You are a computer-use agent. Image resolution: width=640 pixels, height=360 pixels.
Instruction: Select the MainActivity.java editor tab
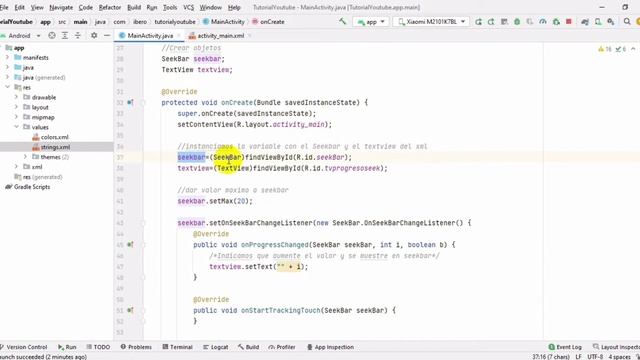pos(150,36)
